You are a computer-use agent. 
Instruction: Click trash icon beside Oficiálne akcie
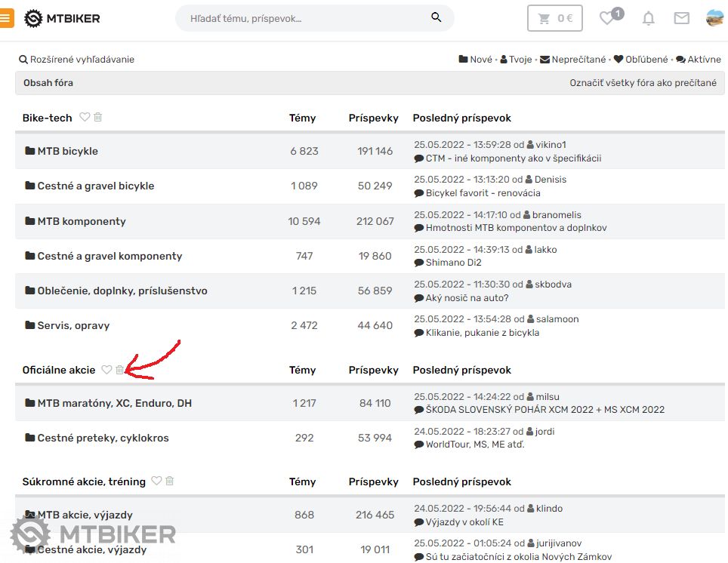click(x=119, y=370)
